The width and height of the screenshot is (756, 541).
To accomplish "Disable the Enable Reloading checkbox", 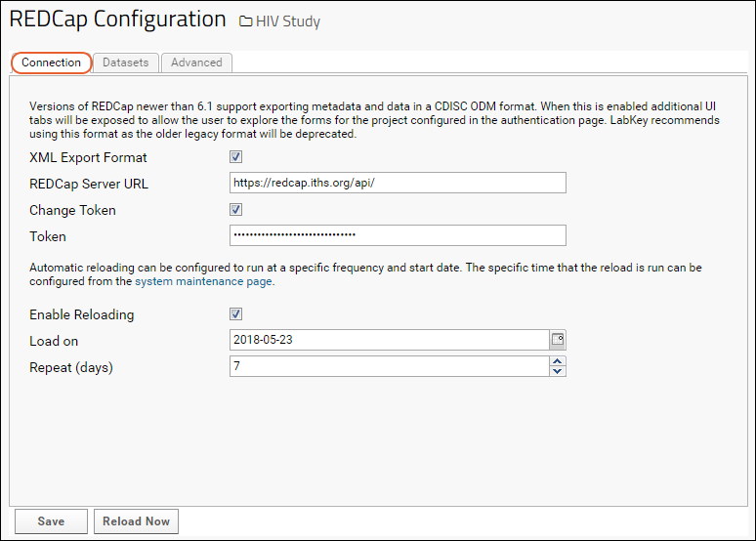I will click(235, 314).
